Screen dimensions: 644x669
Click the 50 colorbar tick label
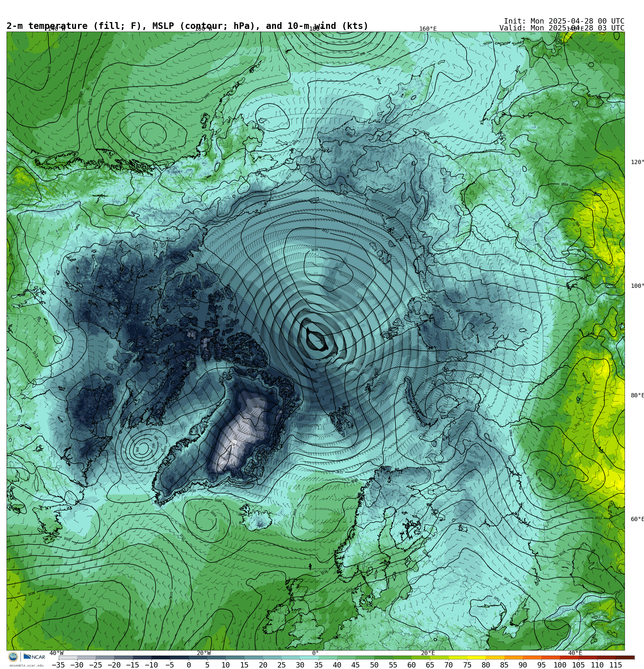point(374,665)
